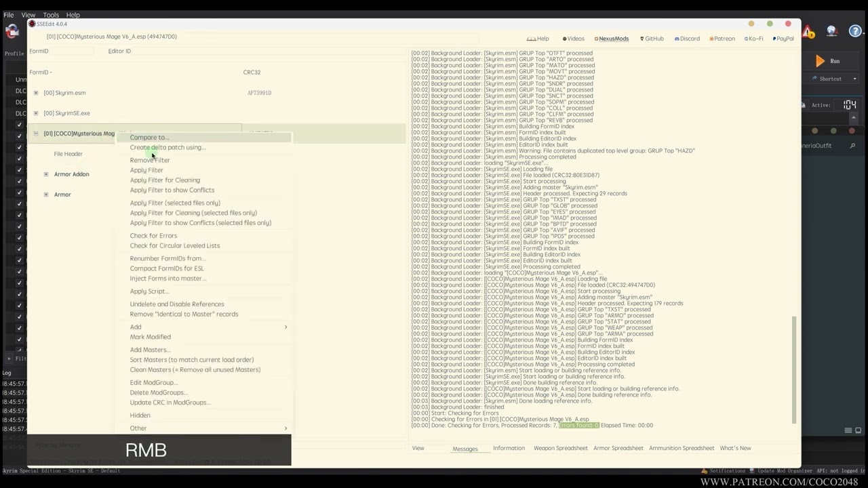The width and height of the screenshot is (868, 488).
Task: Open the View menu in Mod Organizer
Action: [x=28, y=15]
